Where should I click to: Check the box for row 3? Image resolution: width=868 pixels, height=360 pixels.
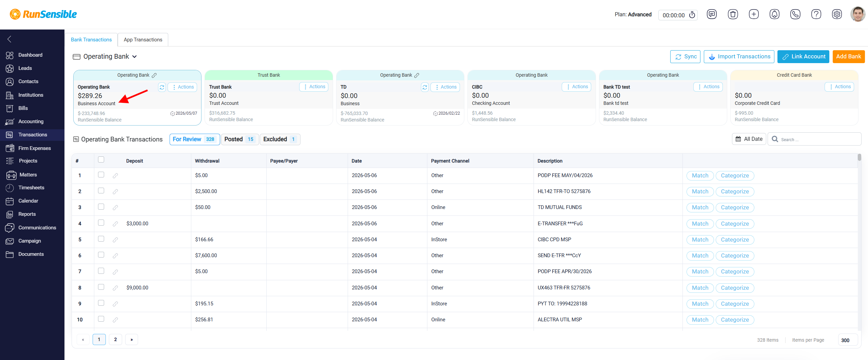(101, 206)
